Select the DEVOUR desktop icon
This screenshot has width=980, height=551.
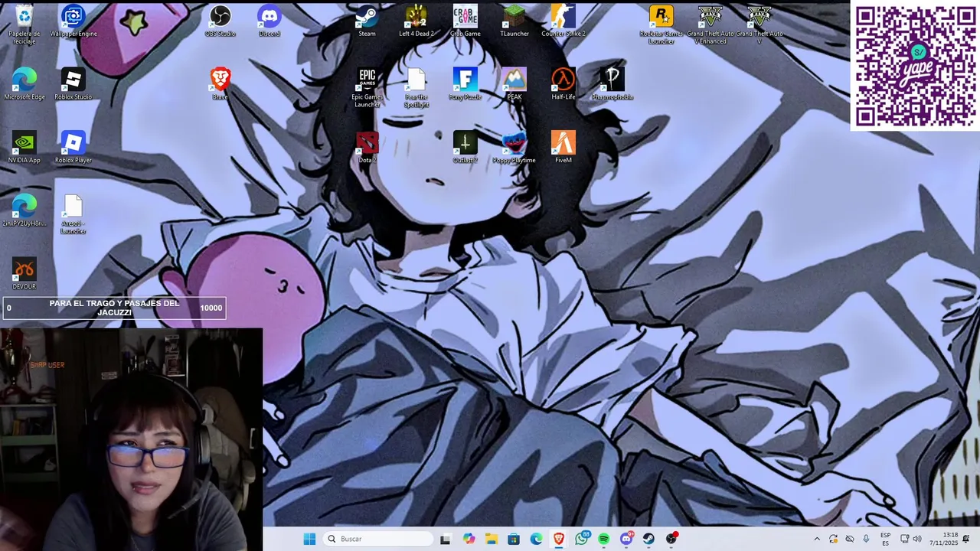point(24,274)
